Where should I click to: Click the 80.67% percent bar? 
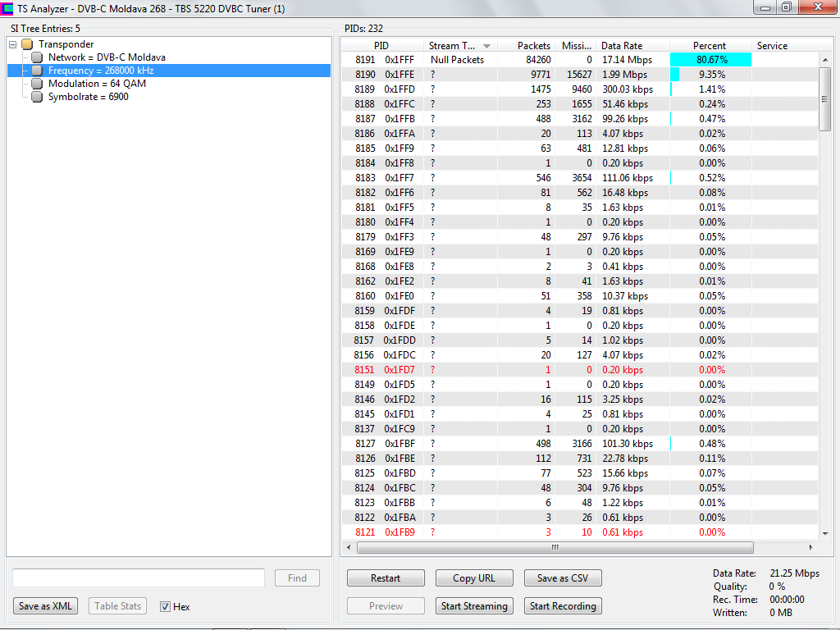(x=711, y=60)
